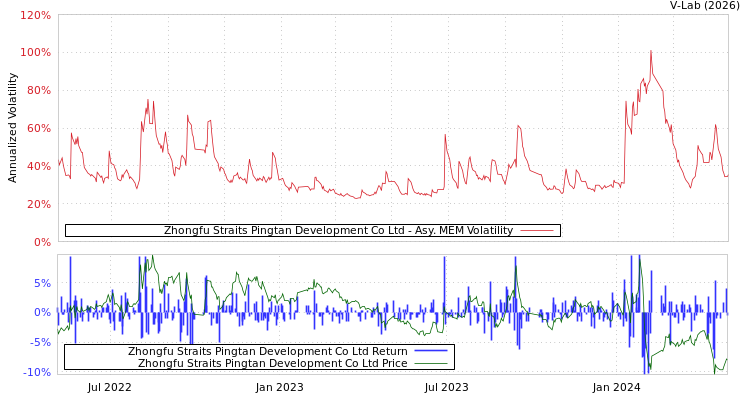This screenshot has height=400, width=750.
Task: Click the highest peak of the red volatility line
Action: coord(650,51)
